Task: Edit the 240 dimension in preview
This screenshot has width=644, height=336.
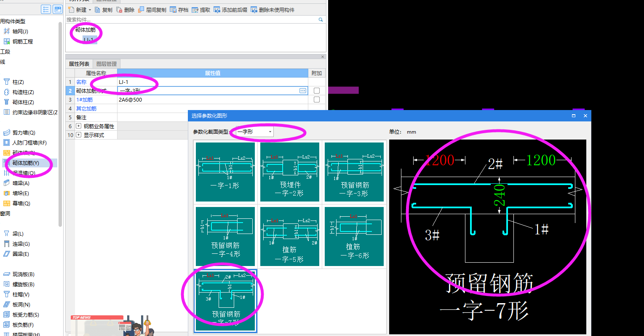Action: point(500,195)
